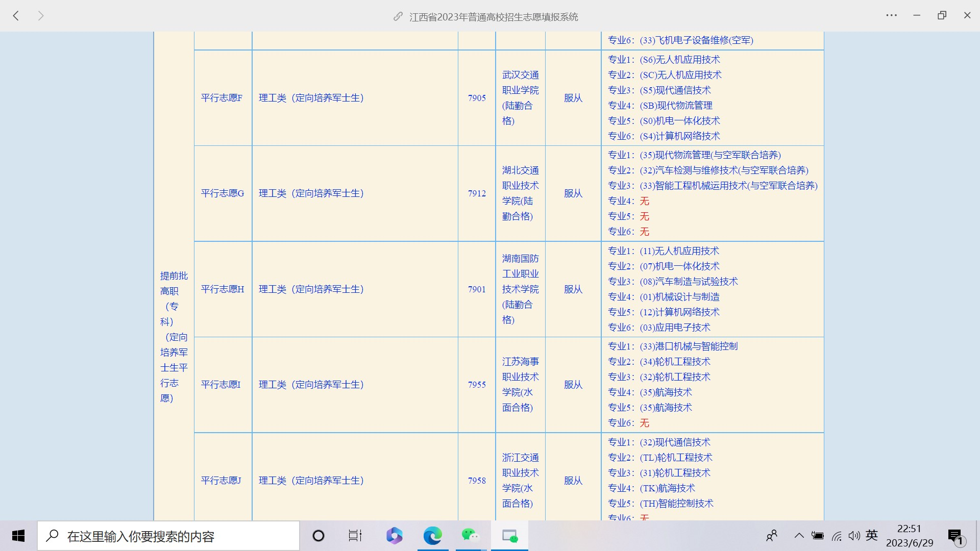Open Microsoft Edge from the taskbar
Viewport: 980px width, 551px height.
[432, 536]
